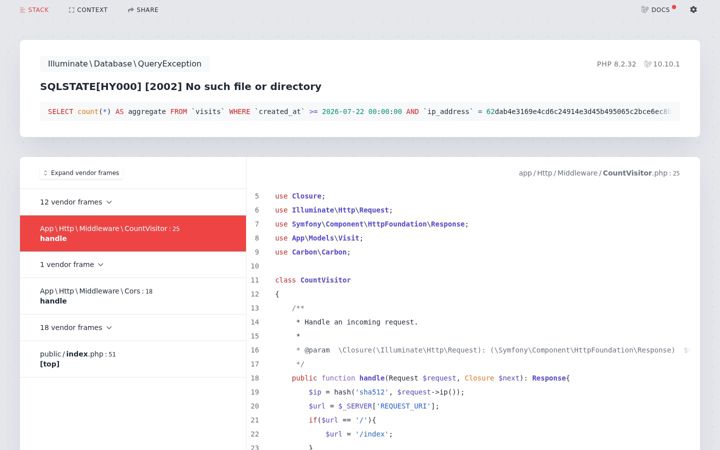Click line 16 @param Closure comment
Screen dimensions: 720x450
pos(491,350)
